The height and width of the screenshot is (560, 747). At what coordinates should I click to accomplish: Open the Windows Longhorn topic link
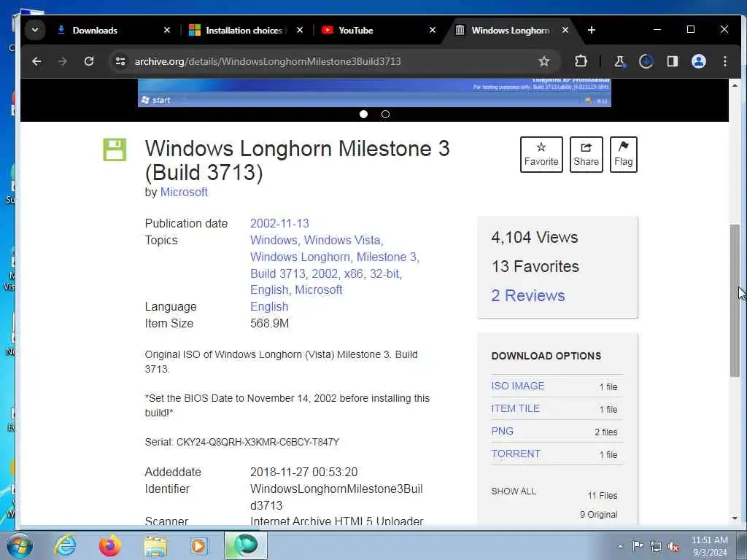tap(301, 257)
